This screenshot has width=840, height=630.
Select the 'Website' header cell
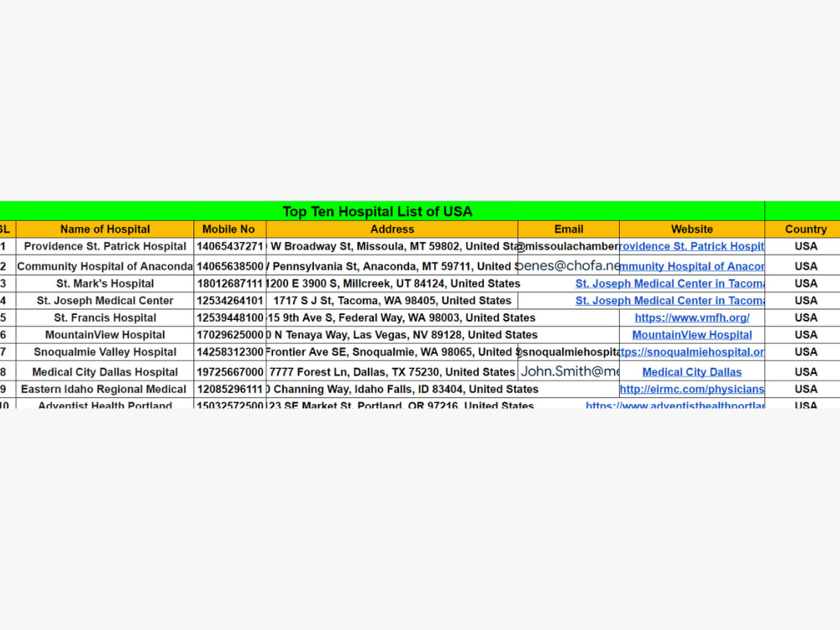(x=691, y=229)
